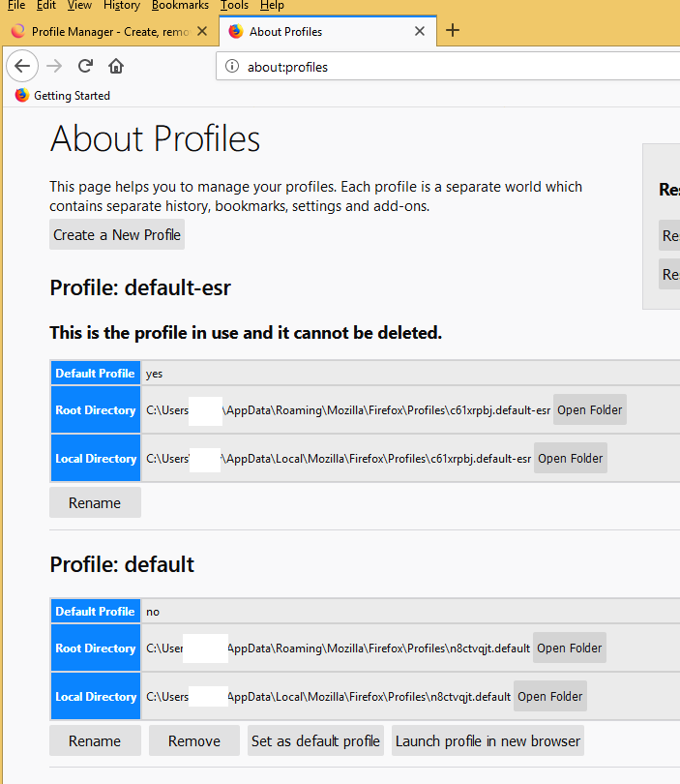Switch to the Profile Manager tab
Image resolution: width=680 pixels, height=784 pixels.
coord(110,32)
